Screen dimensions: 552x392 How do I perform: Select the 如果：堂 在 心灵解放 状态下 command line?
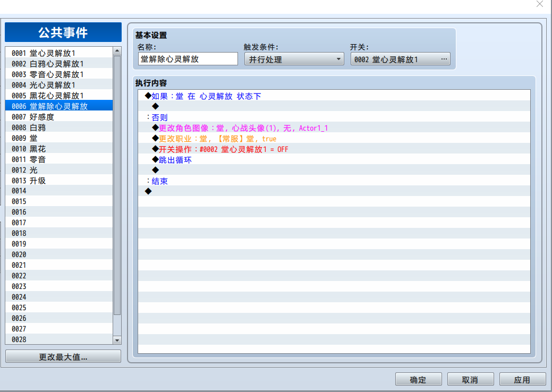click(x=334, y=96)
